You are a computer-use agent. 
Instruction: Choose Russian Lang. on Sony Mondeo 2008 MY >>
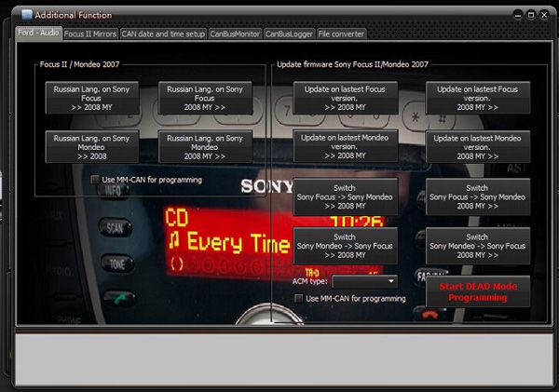coord(205,146)
